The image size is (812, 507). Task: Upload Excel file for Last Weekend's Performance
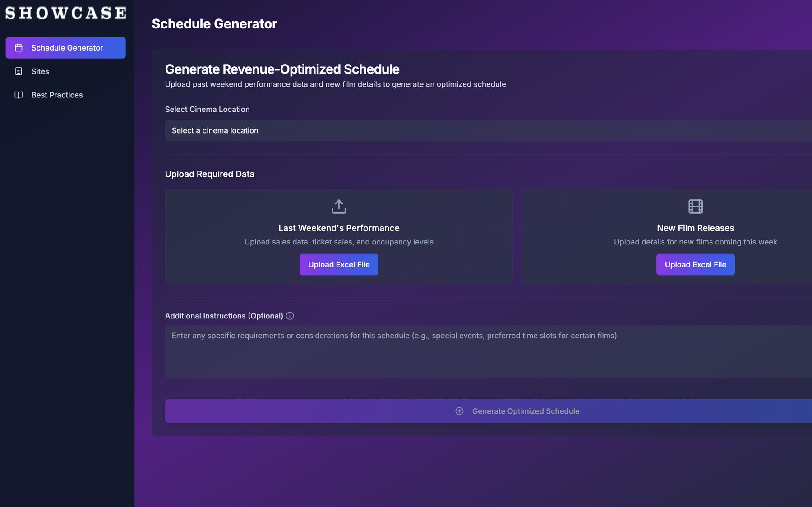tap(339, 264)
